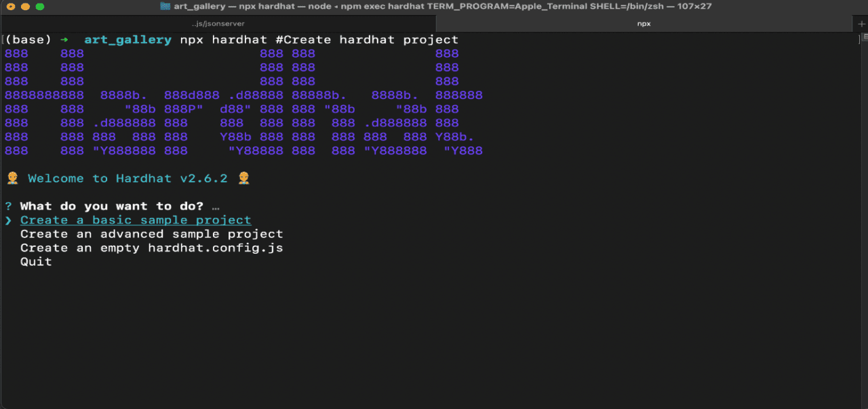Switch to the ..js/jsonserver tab
The image size is (868, 409).
pos(218,23)
